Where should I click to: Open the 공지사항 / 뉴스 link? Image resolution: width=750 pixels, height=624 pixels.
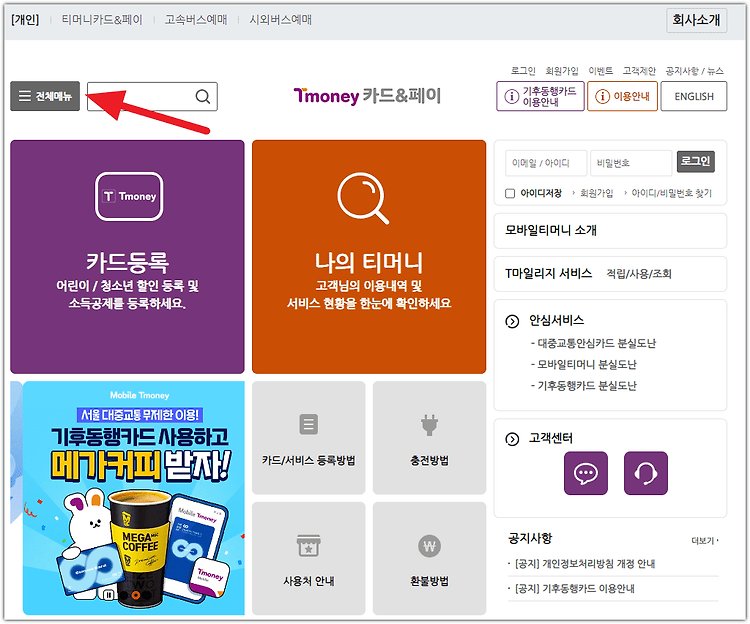pos(694,71)
